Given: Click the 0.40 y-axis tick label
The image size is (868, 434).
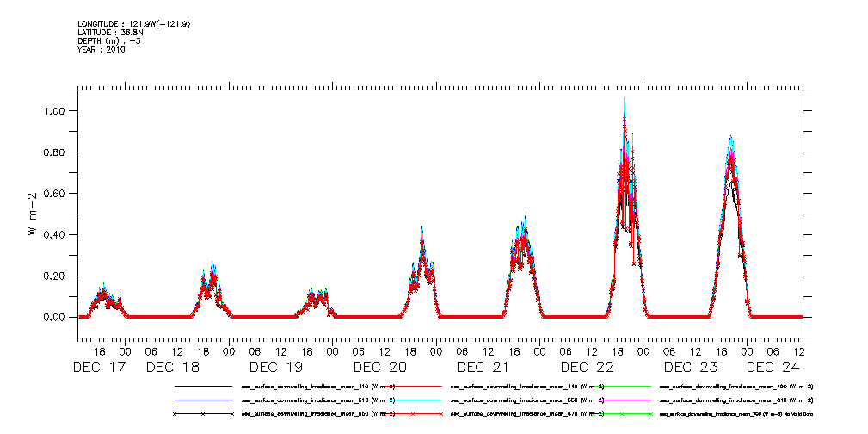Looking at the screenshot, I should [x=55, y=234].
